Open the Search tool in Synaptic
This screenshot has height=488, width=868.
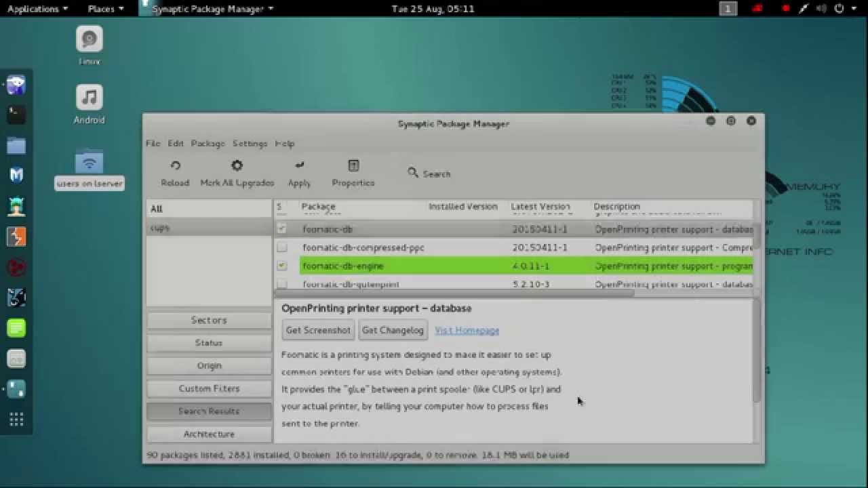tap(429, 174)
